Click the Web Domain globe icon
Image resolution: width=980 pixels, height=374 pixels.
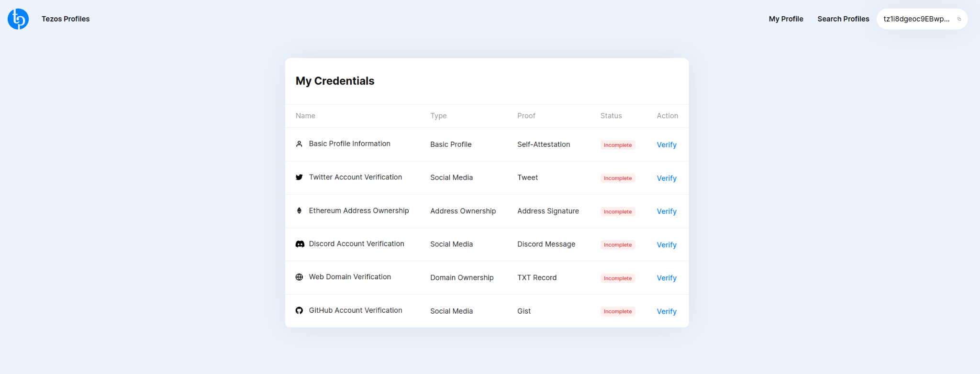pyautogui.click(x=299, y=277)
